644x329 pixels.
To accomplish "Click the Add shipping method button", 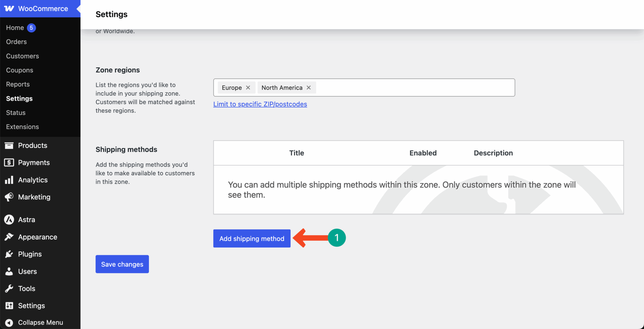I will [252, 238].
